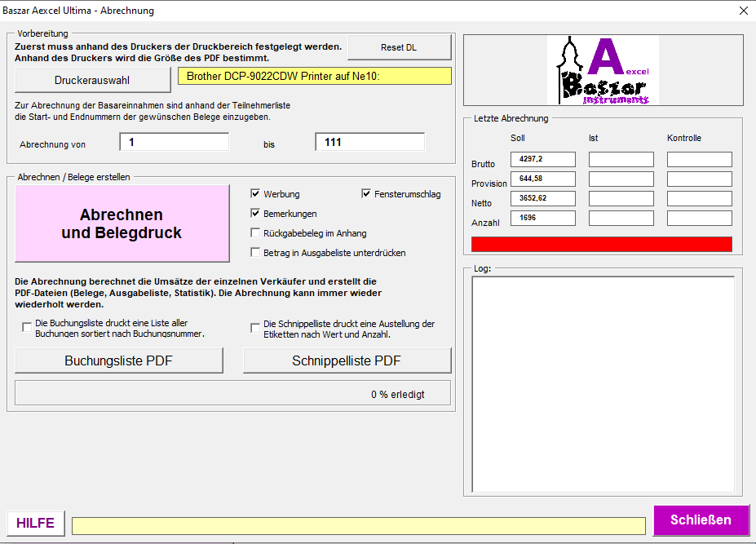Click the empty Netto Ist field
The image size is (756, 544).
click(x=621, y=198)
